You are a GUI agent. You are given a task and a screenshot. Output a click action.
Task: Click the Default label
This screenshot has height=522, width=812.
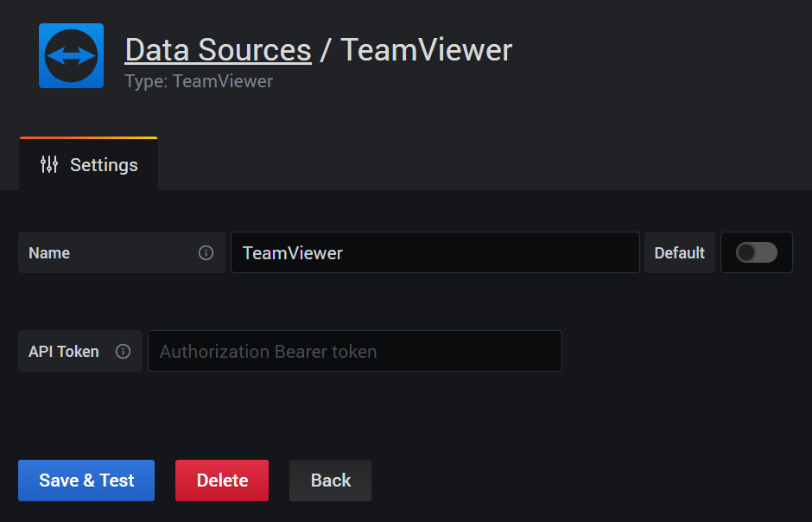coord(680,252)
